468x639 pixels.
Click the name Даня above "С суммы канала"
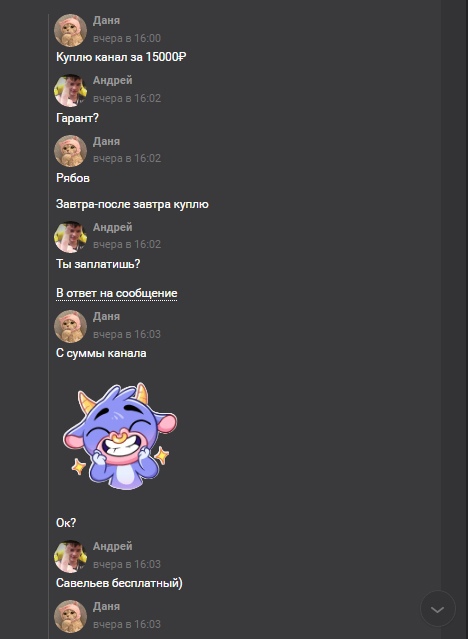(106, 316)
